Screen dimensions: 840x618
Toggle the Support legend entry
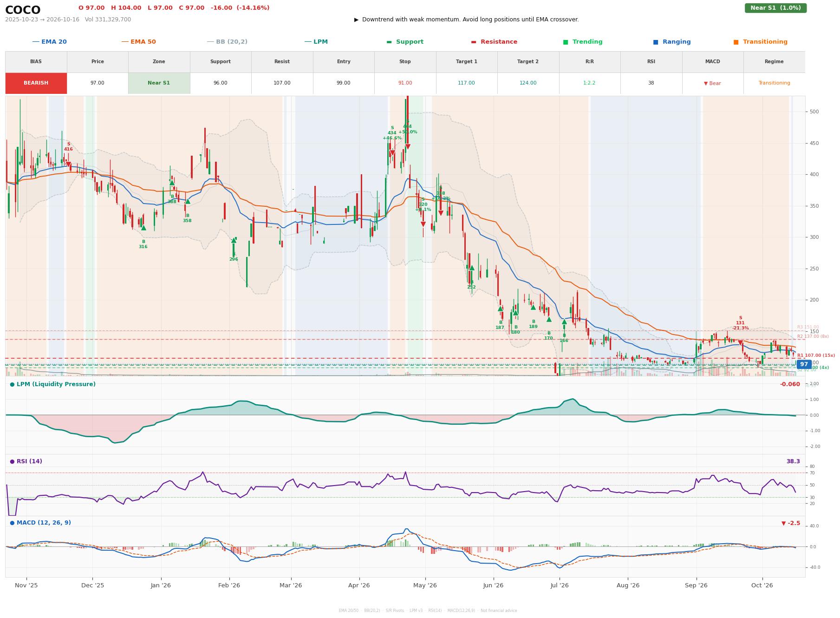click(x=405, y=42)
